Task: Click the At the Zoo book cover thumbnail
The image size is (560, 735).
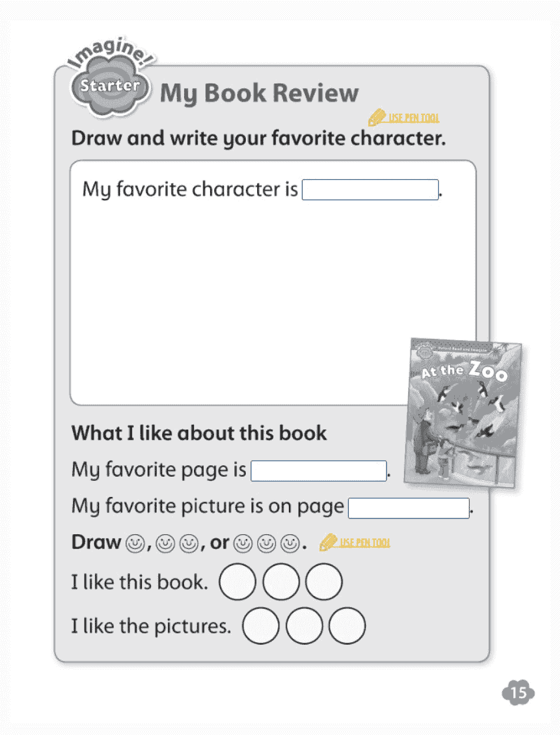Action: [463, 413]
